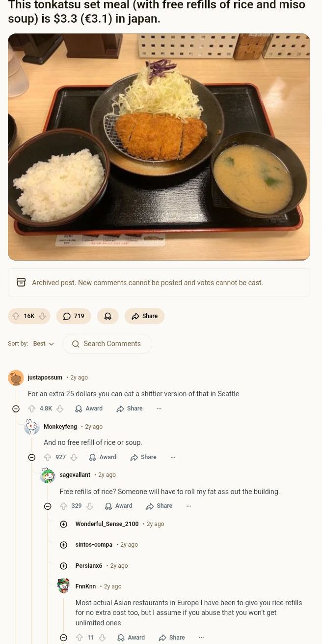Share the tonkatsu post
The height and width of the screenshot is (644, 322).
tap(144, 316)
